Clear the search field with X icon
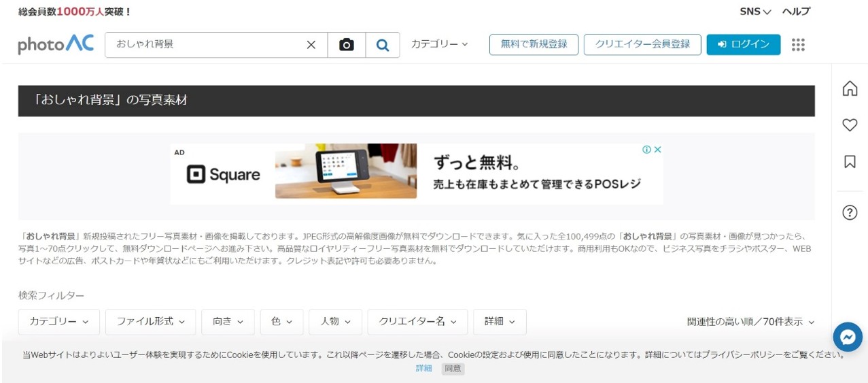The image size is (868, 383). click(x=311, y=45)
